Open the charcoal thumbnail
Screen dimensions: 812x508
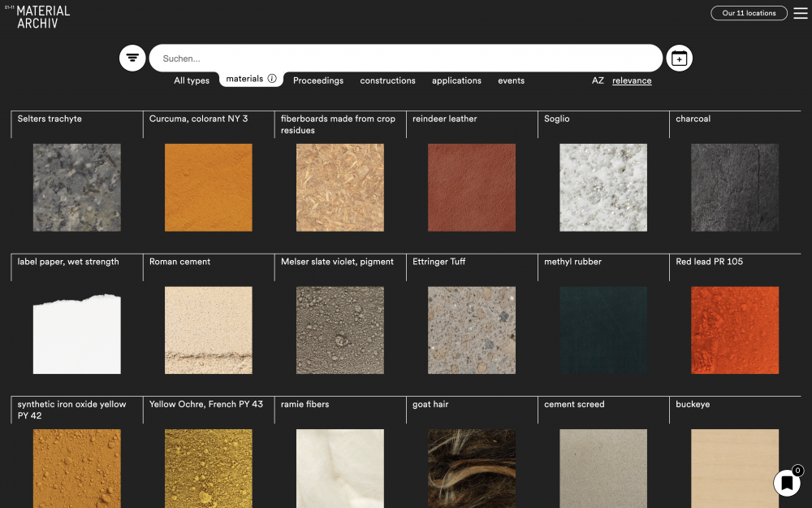[734, 187]
